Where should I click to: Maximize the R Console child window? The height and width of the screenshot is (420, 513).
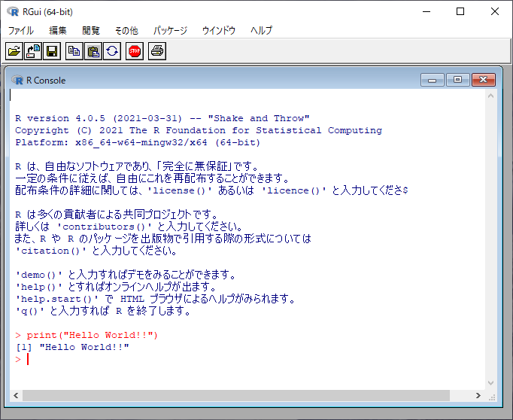457,80
